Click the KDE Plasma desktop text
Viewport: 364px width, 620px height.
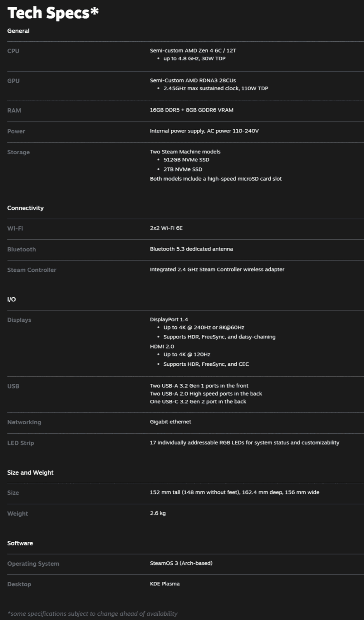(x=165, y=584)
